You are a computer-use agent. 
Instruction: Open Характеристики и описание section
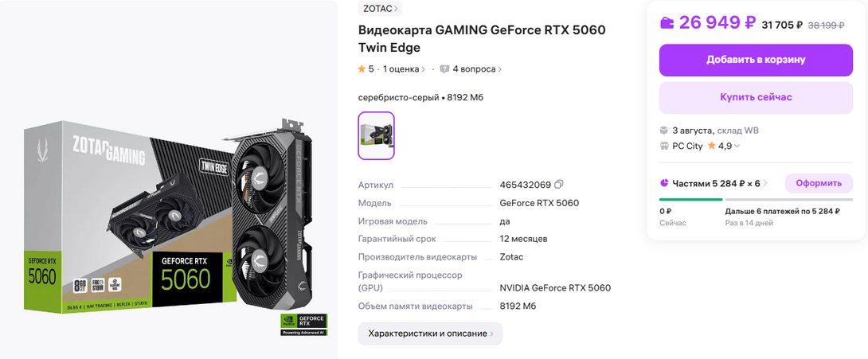430,334
